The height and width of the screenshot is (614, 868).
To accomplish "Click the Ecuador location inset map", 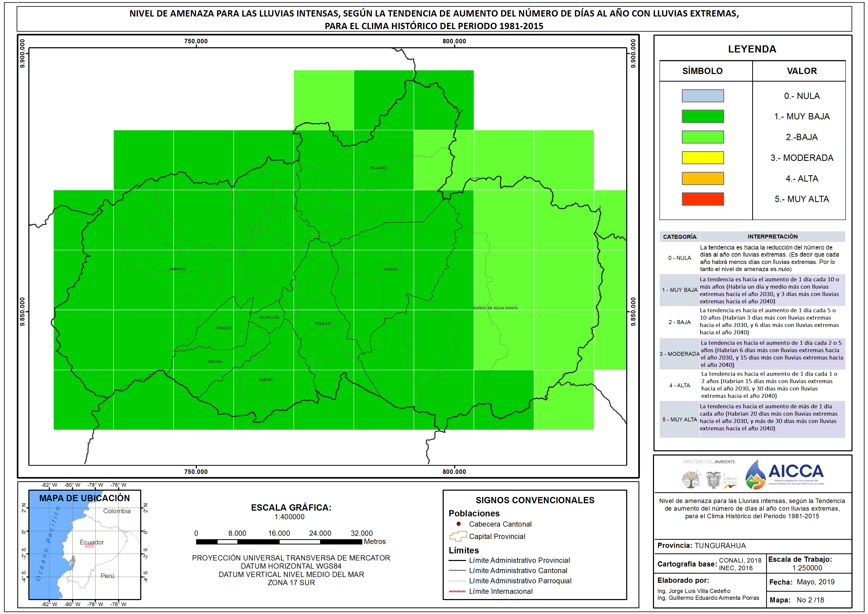I will pyautogui.click(x=85, y=545).
